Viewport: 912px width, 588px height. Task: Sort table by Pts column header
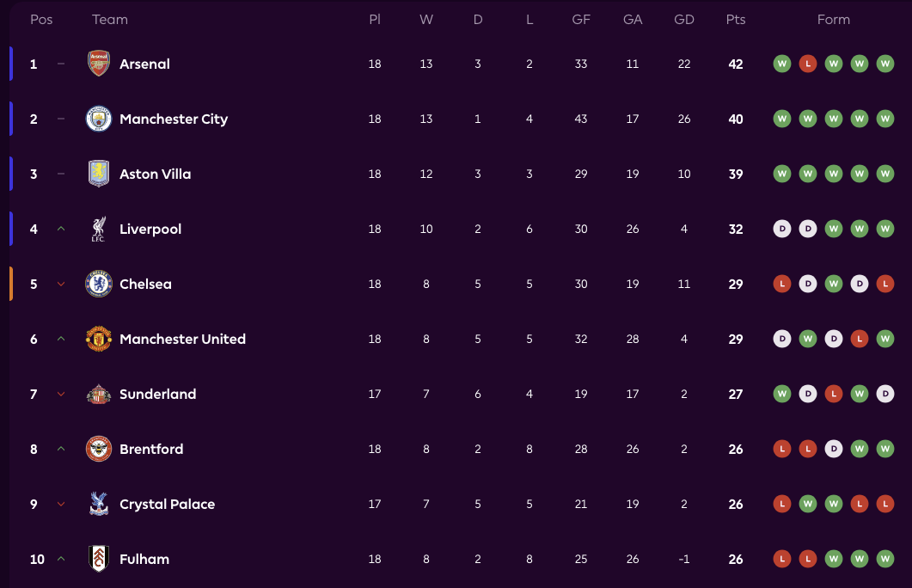(x=735, y=19)
